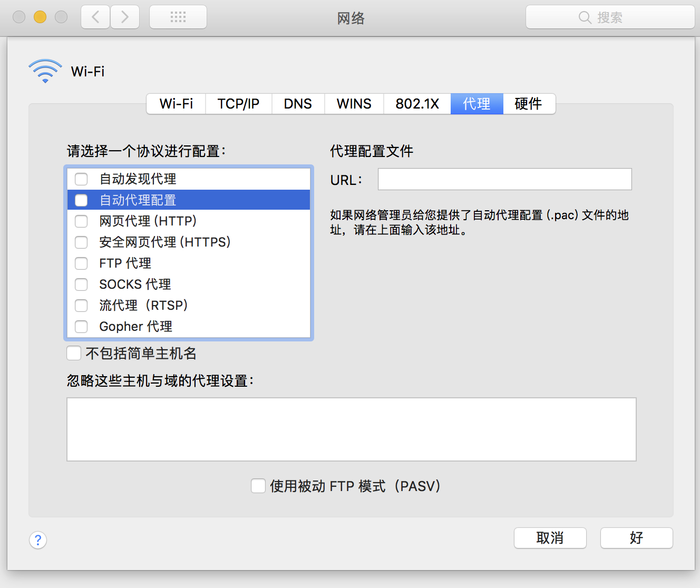This screenshot has height=588, width=700.
Task: Click the bypass hosts text area
Action: click(x=352, y=429)
